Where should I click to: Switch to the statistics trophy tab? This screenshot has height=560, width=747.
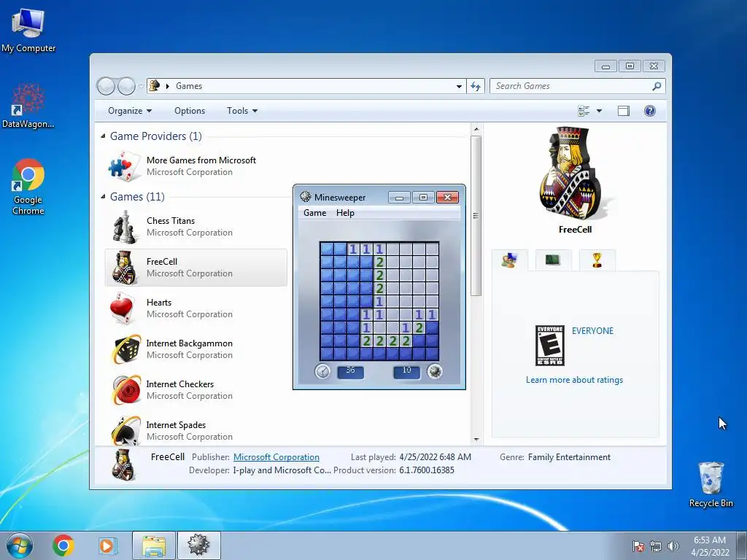597,260
